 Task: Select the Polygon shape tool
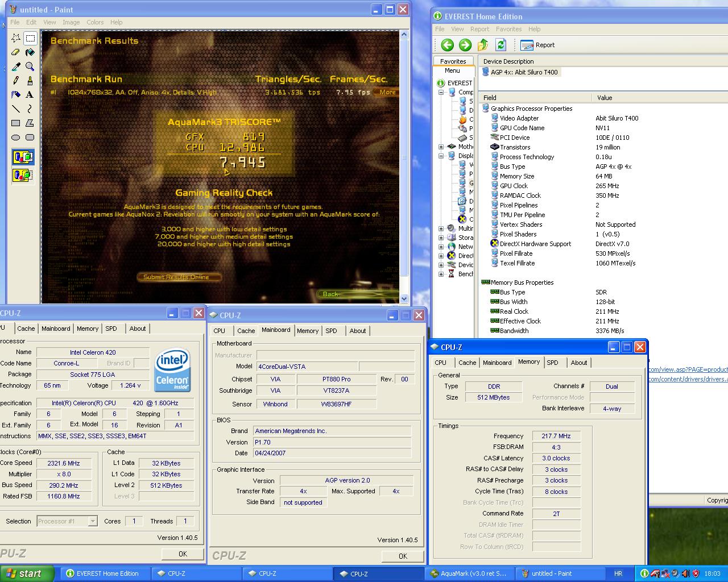pos(30,123)
